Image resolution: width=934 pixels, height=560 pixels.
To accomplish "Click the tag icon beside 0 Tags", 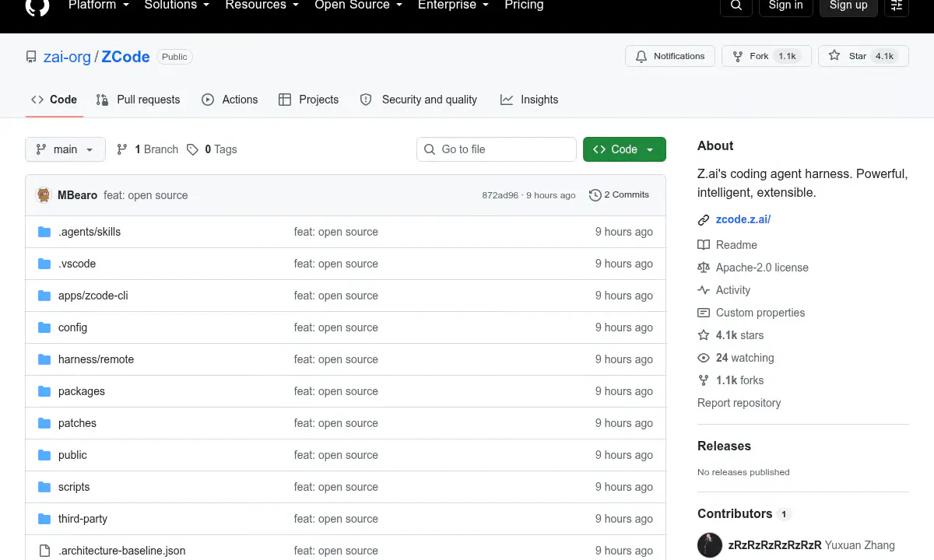I will [192, 149].
